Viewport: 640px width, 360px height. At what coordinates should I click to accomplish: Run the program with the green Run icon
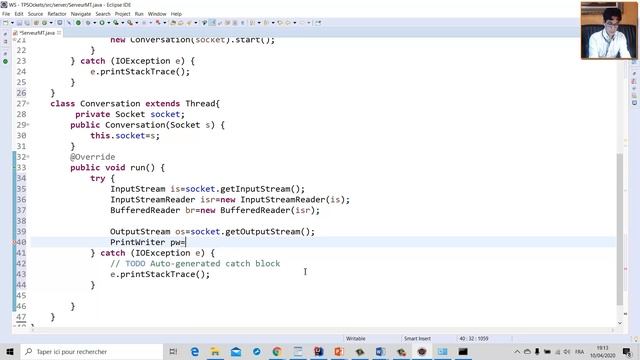[102, 23]
